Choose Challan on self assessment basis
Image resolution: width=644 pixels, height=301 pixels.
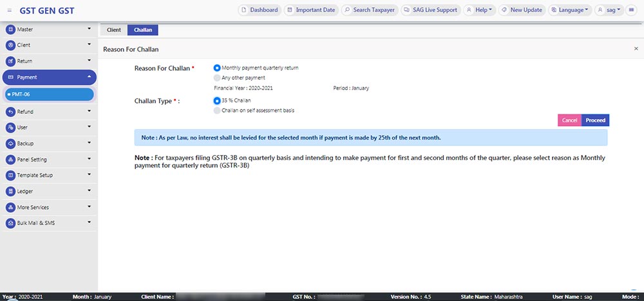[x=217, y=111]
